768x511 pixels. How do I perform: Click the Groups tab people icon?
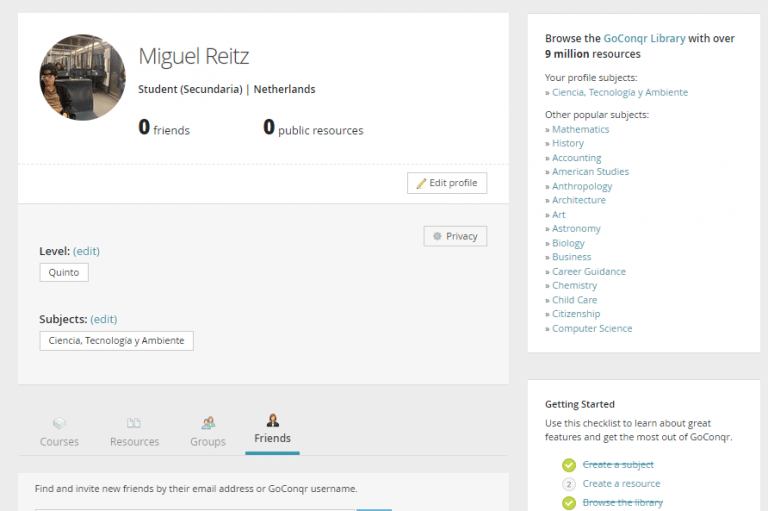tap(208, 423)
